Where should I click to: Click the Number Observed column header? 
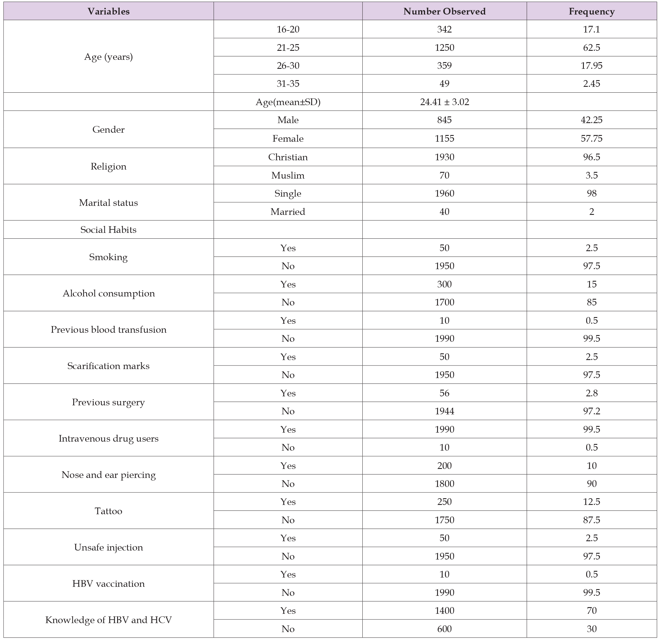click(444, 12)
